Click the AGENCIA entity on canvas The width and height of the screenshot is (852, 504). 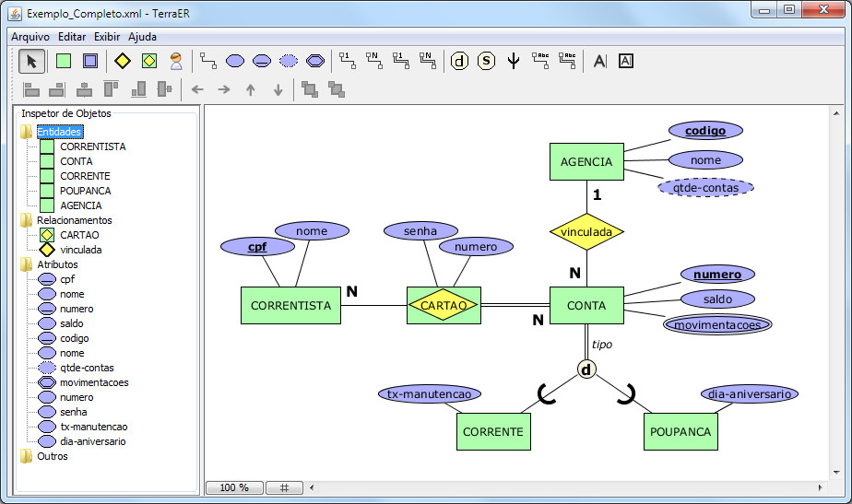tap(586, 162)
